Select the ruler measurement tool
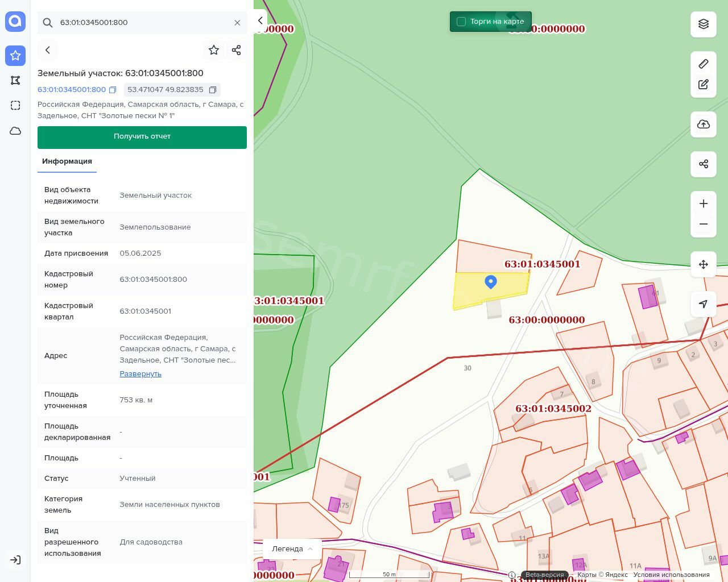This screenshot has width=728, height=582. point(703,64)
